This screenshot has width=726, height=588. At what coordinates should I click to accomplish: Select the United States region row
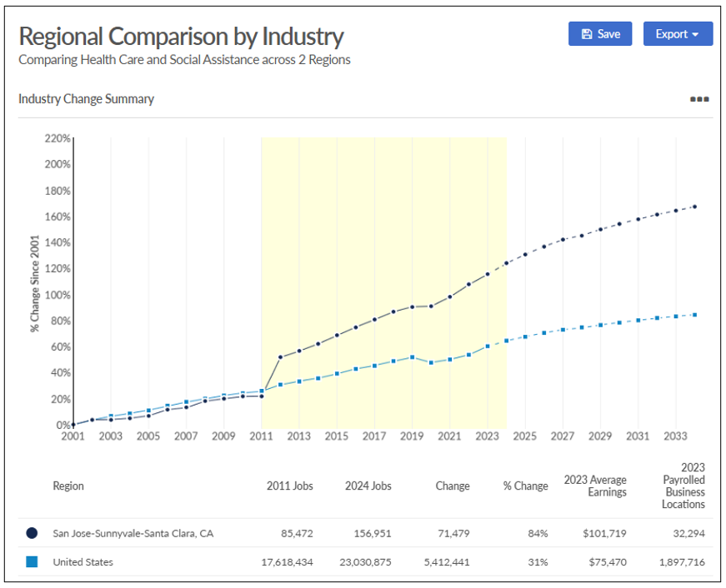coord(83,562)
